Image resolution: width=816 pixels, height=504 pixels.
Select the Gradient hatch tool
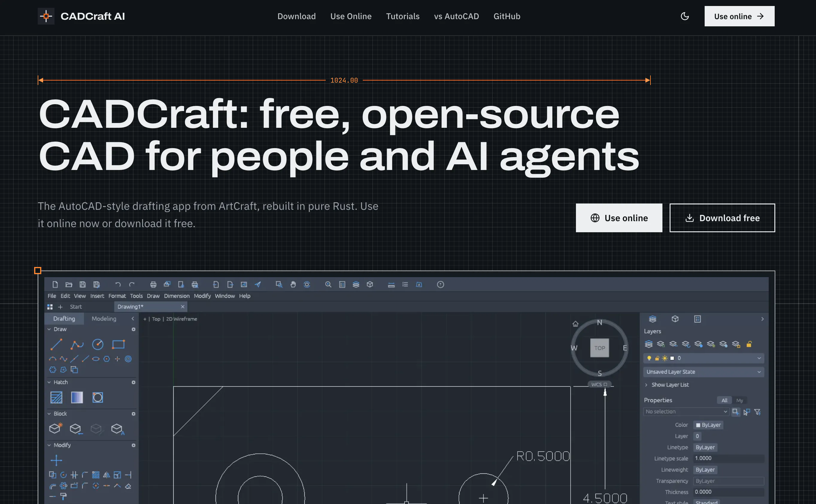pyautogui.click(x=77, y=397)
